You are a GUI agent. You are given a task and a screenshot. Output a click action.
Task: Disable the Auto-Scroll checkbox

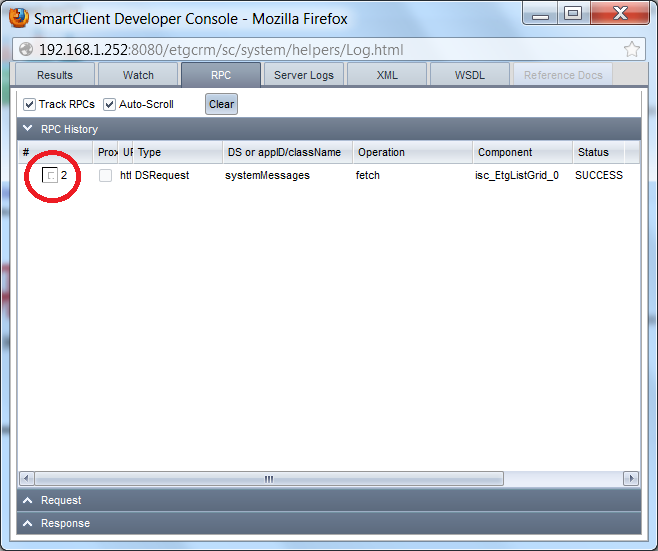[110, 104]
